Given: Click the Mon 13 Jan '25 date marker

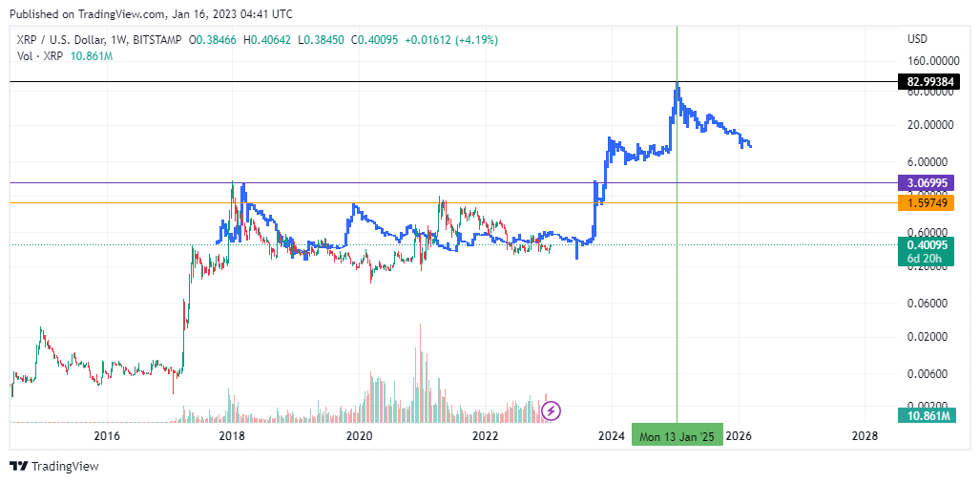Looking at the screenshot, I should 677,435.
